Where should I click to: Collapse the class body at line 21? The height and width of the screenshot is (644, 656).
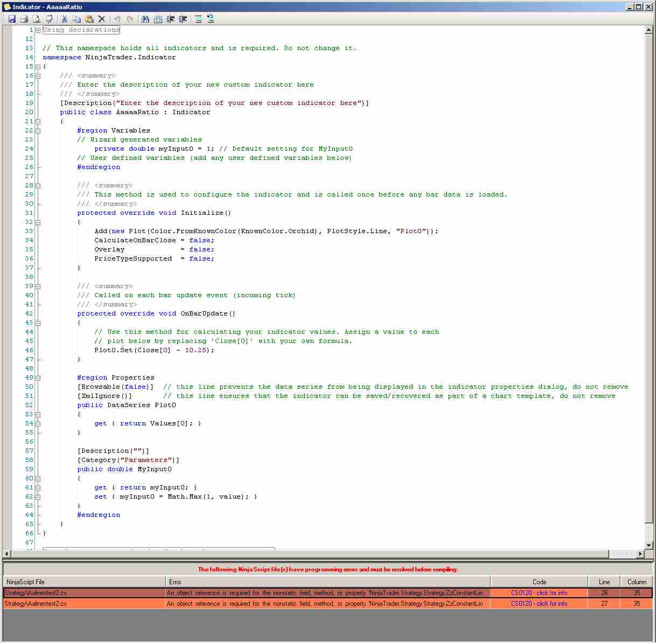click(38, 122)
